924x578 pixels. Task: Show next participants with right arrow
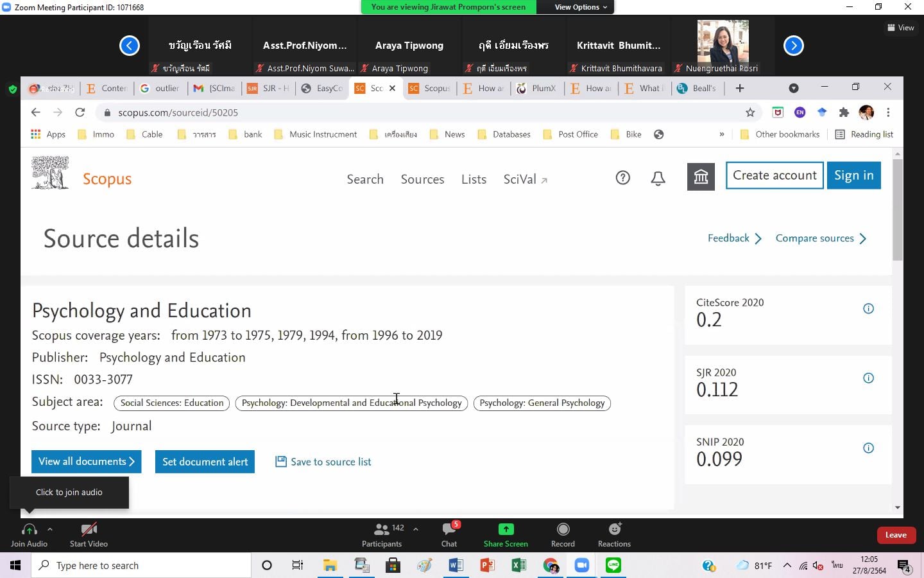pos(794,46)
